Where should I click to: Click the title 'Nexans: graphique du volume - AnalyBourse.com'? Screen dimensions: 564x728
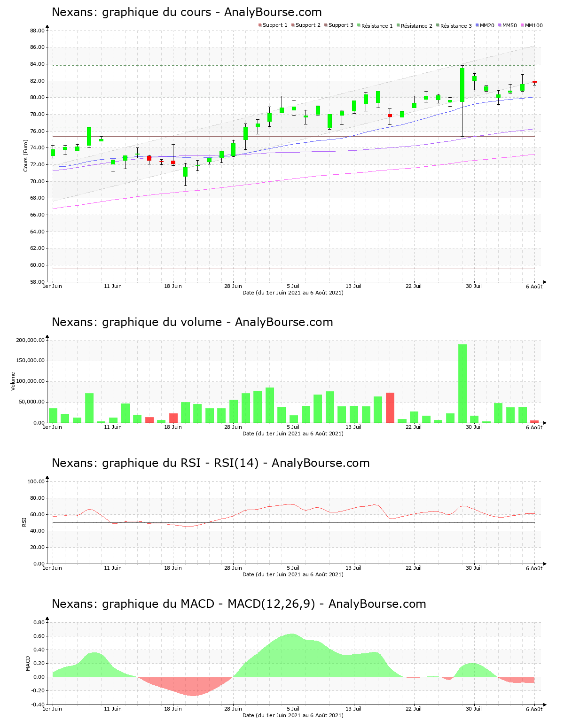pyautogui.click(x=192, y=322)
